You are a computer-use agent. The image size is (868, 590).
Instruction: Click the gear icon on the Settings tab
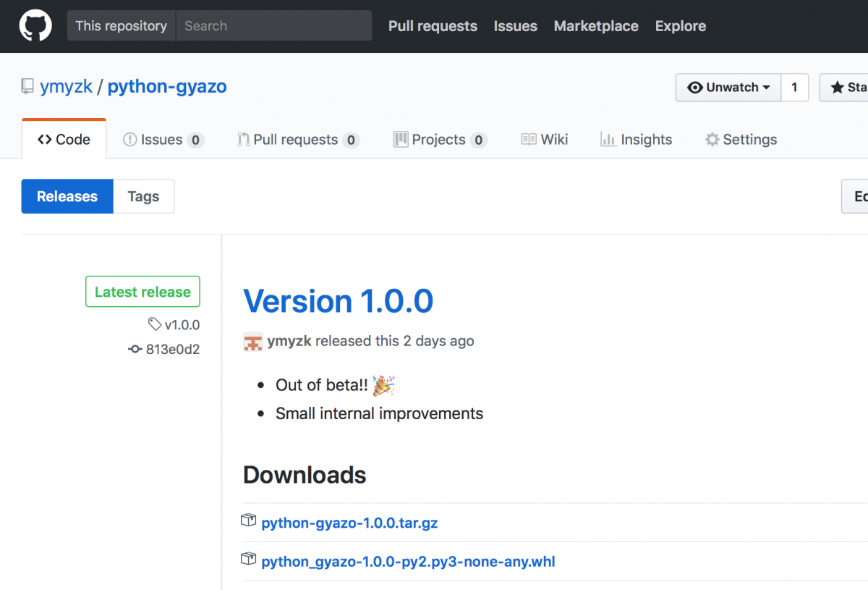tap(712, 139)
